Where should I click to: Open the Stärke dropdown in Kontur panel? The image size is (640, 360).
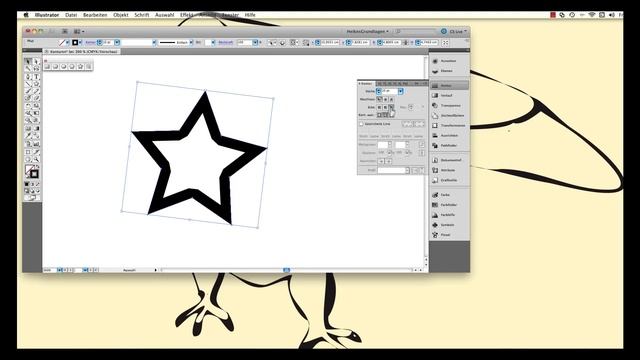[x=401, y=91]
